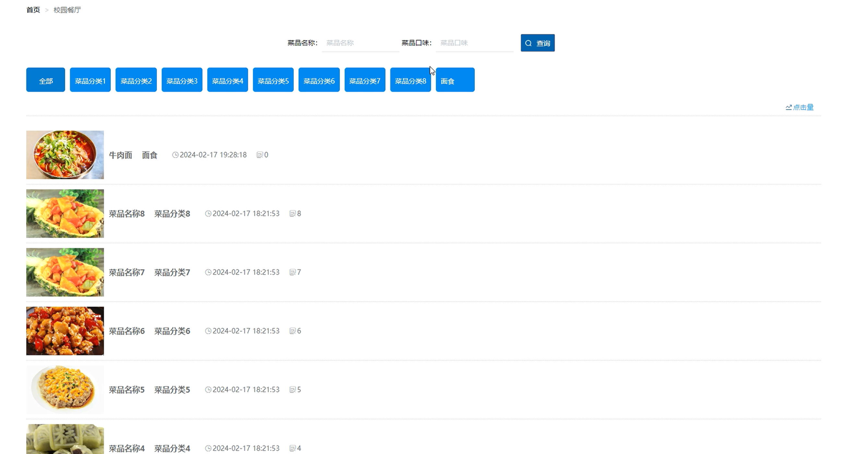Click the clock icon in 菜品名称8 row

(208, 214)
